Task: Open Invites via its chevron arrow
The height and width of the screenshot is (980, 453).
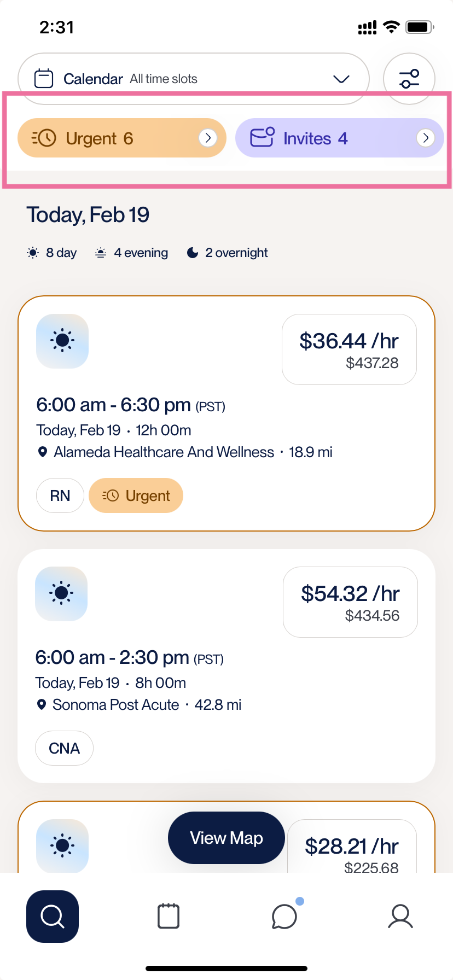Action: 426,138
